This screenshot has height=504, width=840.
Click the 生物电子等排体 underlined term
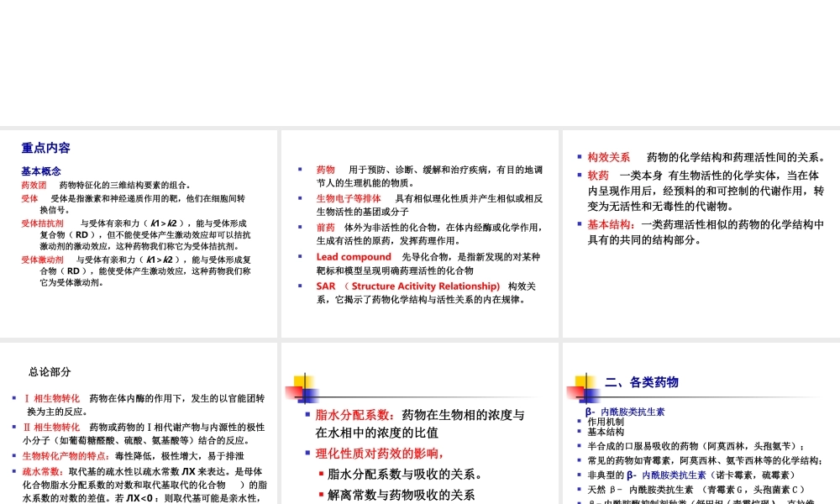(347, 198)
